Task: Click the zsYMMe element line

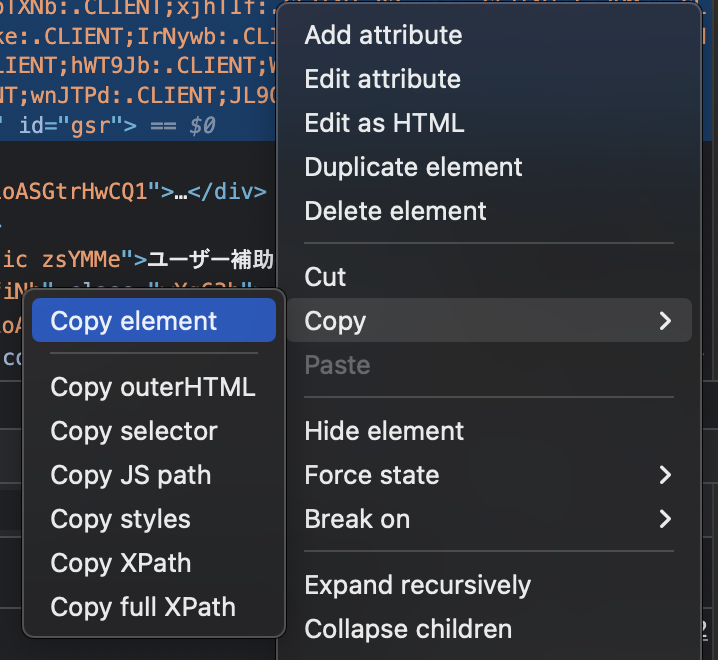Action: (x=136, y=260)
